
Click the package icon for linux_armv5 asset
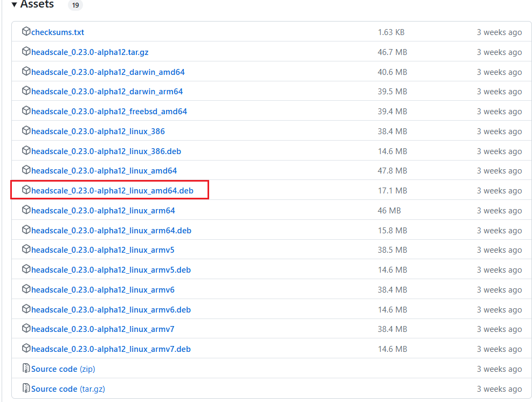[x=26, y=249]
